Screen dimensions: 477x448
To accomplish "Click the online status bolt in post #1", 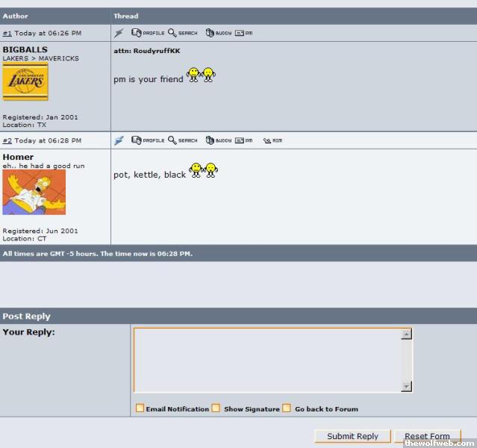I will click(119, 33).
